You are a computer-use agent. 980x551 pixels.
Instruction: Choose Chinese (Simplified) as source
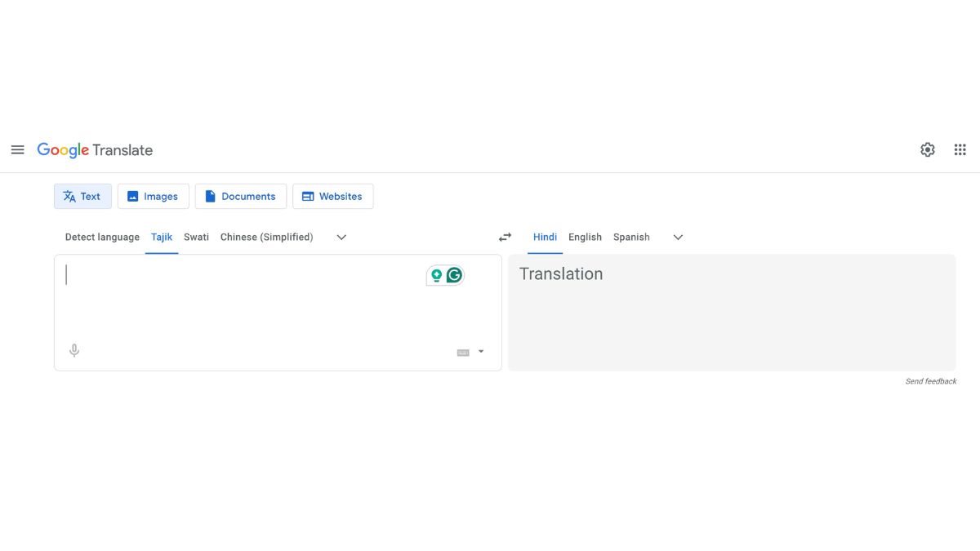266,237
